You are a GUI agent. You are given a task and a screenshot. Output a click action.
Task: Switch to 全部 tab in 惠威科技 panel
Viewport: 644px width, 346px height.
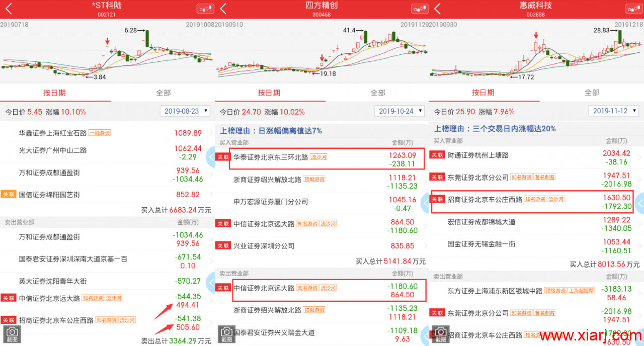click(x=592, y=93)
